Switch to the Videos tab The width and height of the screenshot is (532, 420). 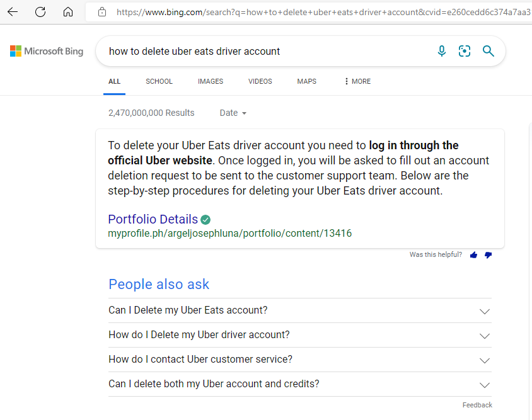[260, 81]
